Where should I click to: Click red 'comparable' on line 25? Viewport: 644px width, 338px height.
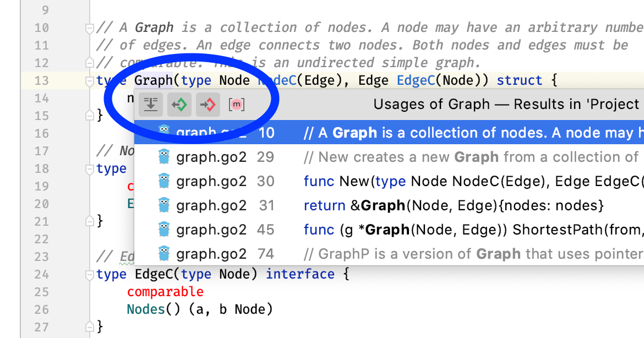coord(165,292)
